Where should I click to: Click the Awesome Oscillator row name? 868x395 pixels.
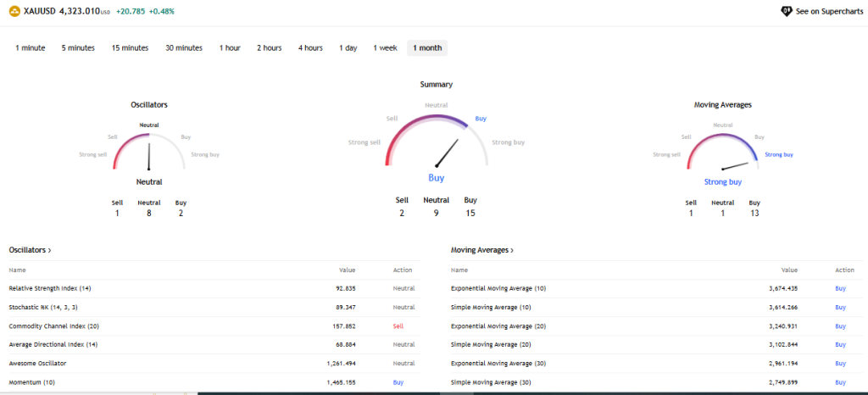coord(38,363)
